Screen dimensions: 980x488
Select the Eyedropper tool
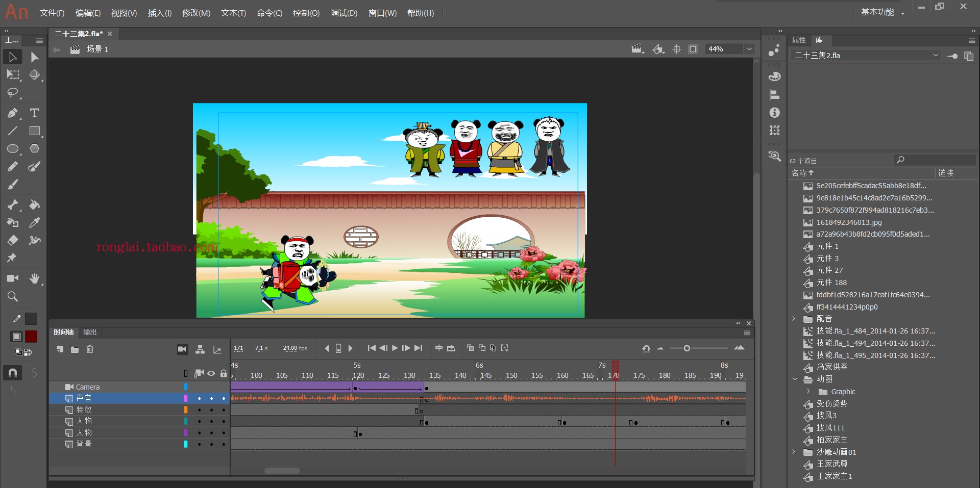[x=34, y=223]
